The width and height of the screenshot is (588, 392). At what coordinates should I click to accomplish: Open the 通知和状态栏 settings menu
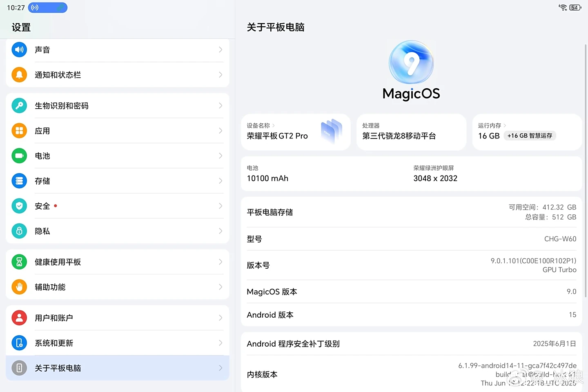(118, 75)
